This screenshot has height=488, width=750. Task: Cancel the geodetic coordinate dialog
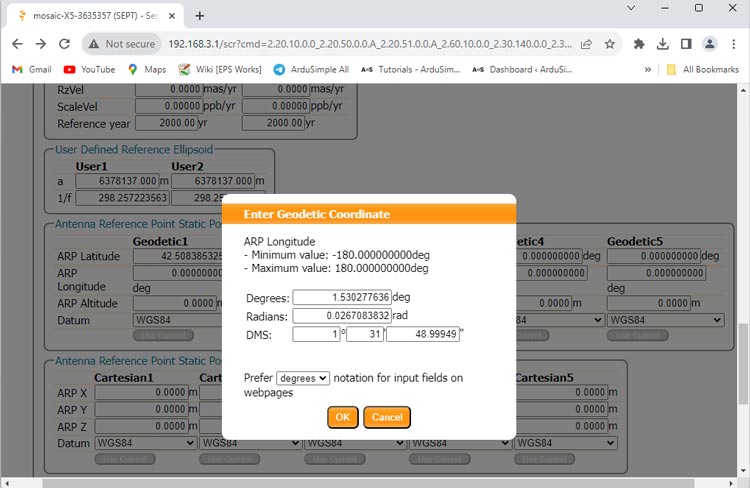[387, 417]
